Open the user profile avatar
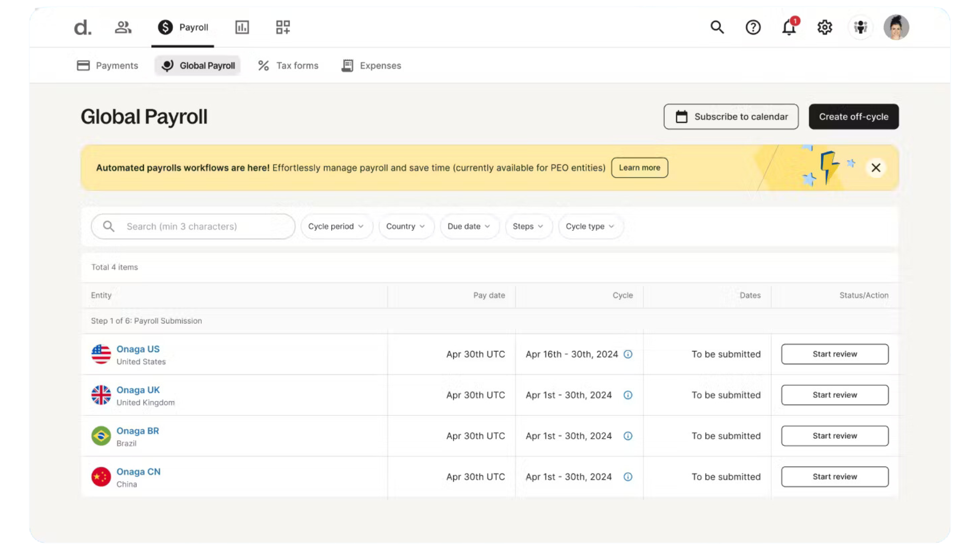980x551 pixels. (x=896, y=27)
